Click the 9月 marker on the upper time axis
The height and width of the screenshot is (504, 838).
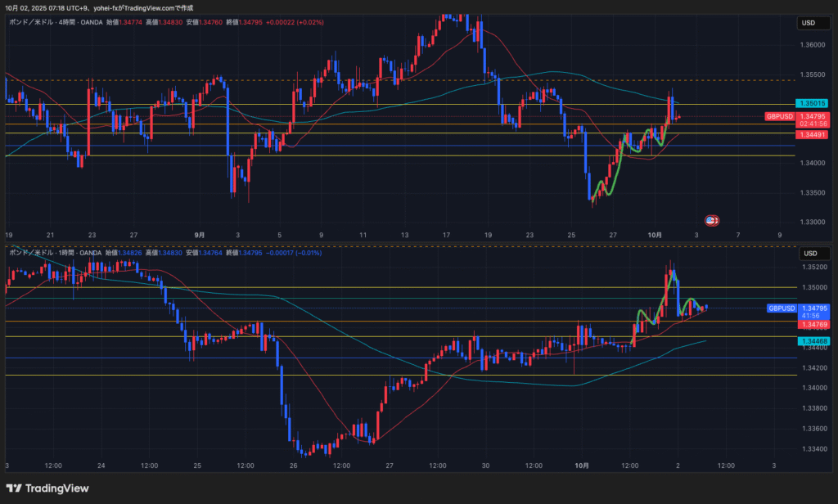click(x=200, y=234)
